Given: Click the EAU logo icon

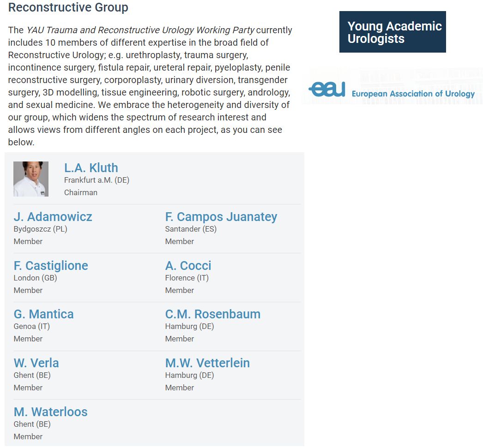Looking at the screenshot, I should tap(327, 90).
